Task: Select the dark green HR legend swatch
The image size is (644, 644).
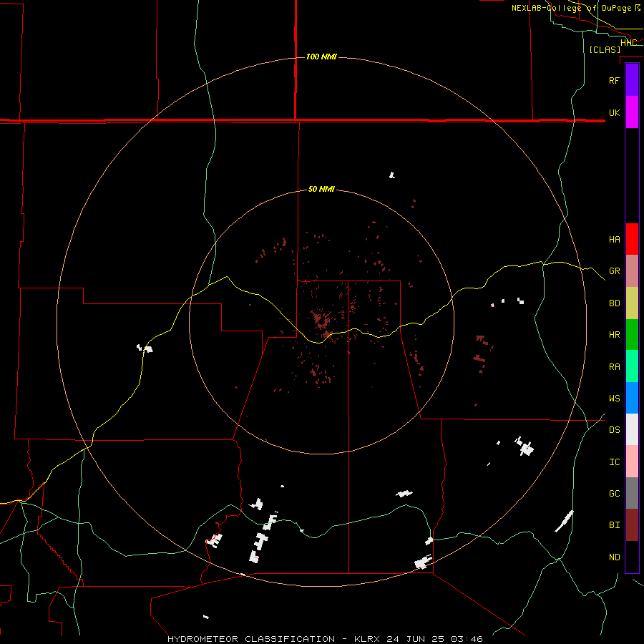Action: 632,334
